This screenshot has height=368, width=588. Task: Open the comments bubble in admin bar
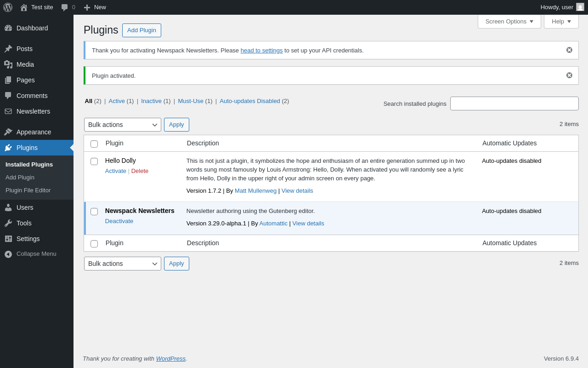tap(64, 7)
